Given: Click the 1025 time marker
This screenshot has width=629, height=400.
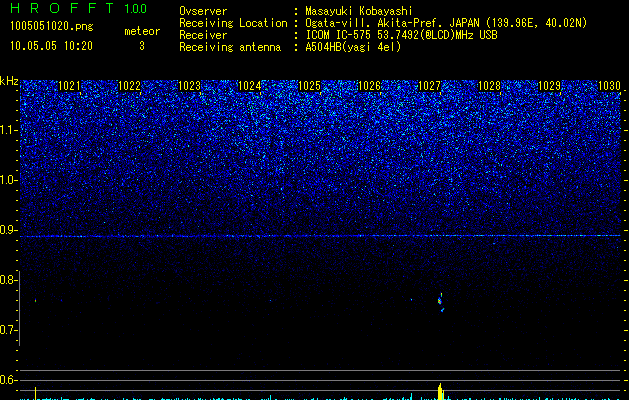Looking at the screenshot, I should [x=310, y=86].
